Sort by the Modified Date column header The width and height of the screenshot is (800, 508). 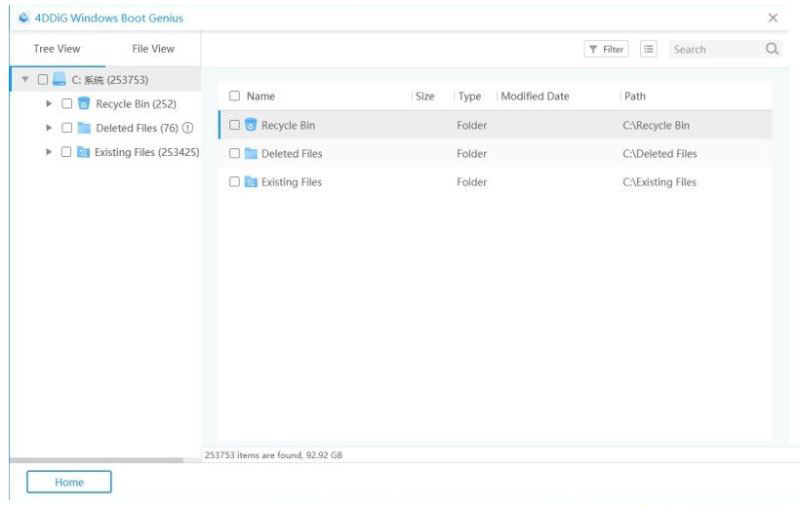click(x=535, y=96)
